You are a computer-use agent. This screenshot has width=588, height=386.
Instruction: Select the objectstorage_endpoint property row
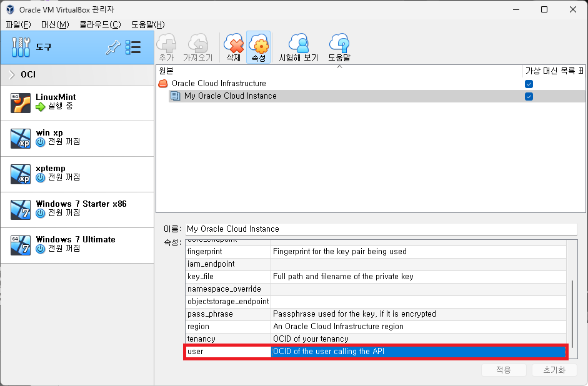click(376, 301)
